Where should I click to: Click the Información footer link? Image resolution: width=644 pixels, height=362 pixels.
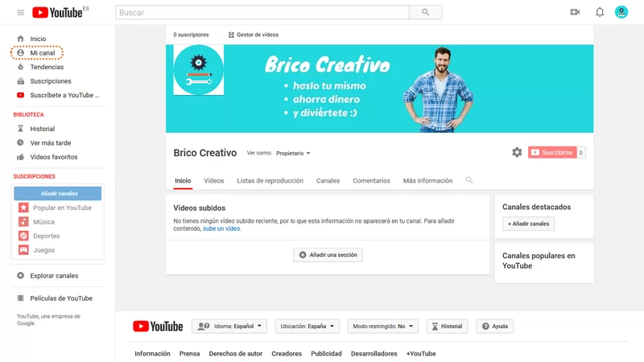152,354
